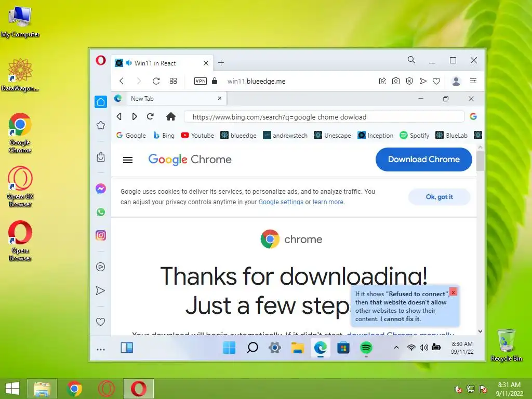Open Opera sidebar home icon
This screenshot has width=532, height=399.
click(x=101, y=102)
